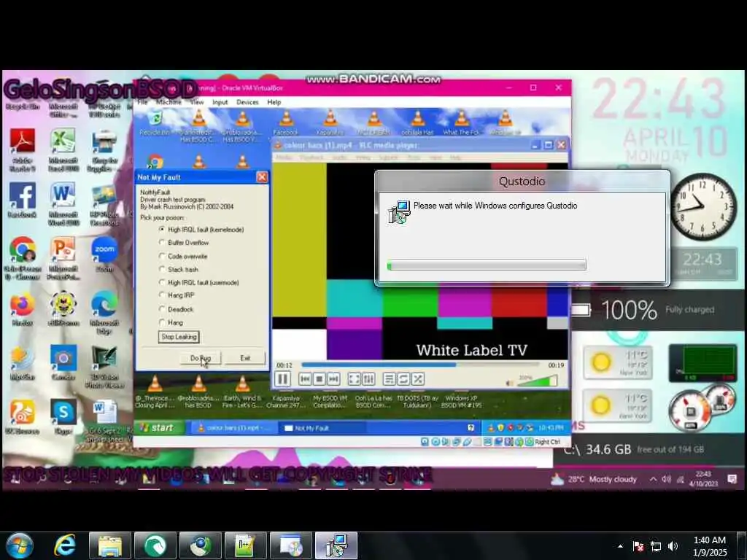Click Exit in Not My Fault

click(x=245, y=358)
